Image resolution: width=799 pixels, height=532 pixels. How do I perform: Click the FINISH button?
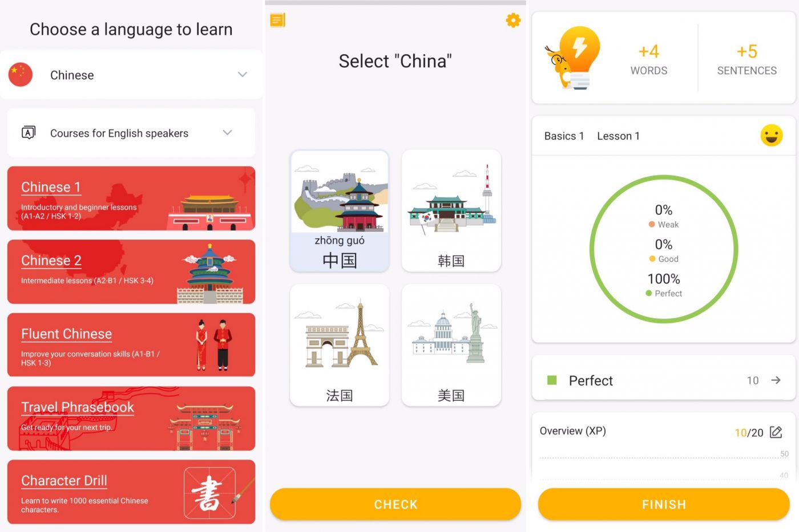664,504
